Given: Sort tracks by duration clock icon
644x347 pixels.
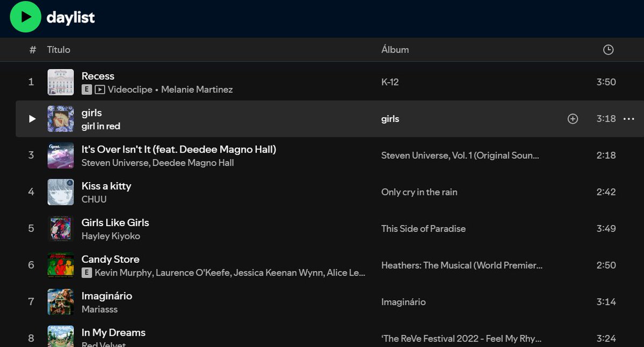Looking at the screenshot, I should tap(608, 50).
